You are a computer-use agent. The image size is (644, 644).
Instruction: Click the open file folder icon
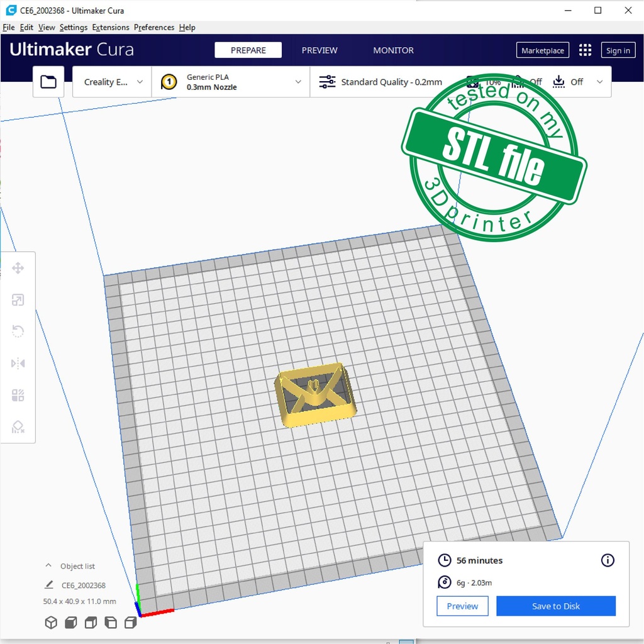(x=48, y=82)
